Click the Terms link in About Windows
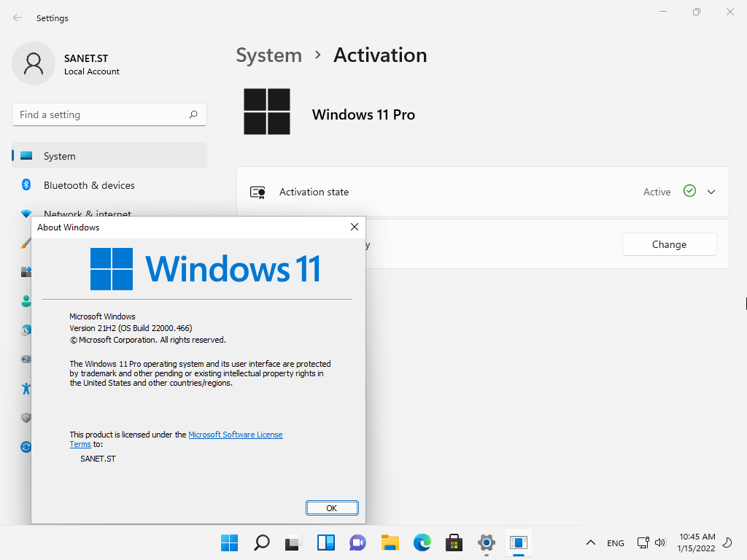The height and width of the screenshot is (560, 747). coord(80,444)
